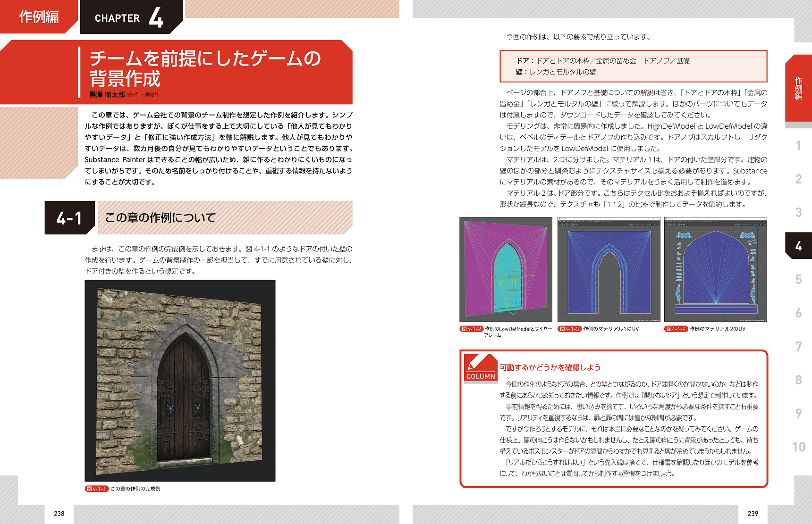The height and width of the screenshot is (524, 812).
Task: Click the 図4-1-3 figure label badge
Action: [x=569, y=329]
